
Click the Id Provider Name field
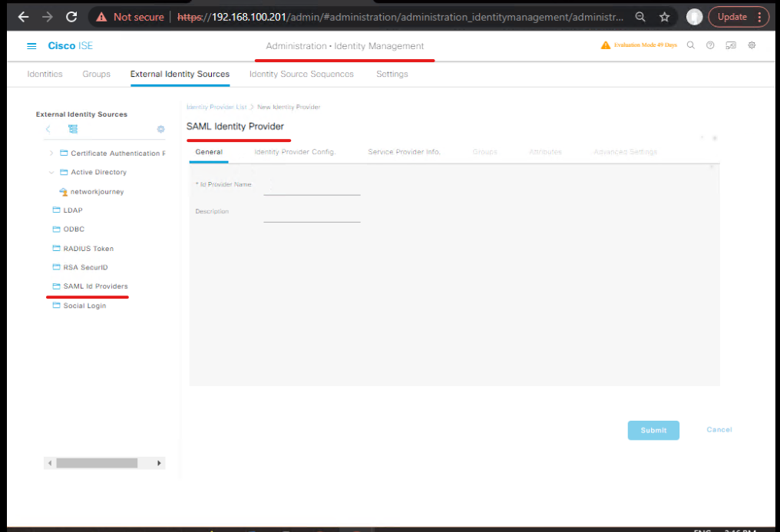(x=312, y=188)
